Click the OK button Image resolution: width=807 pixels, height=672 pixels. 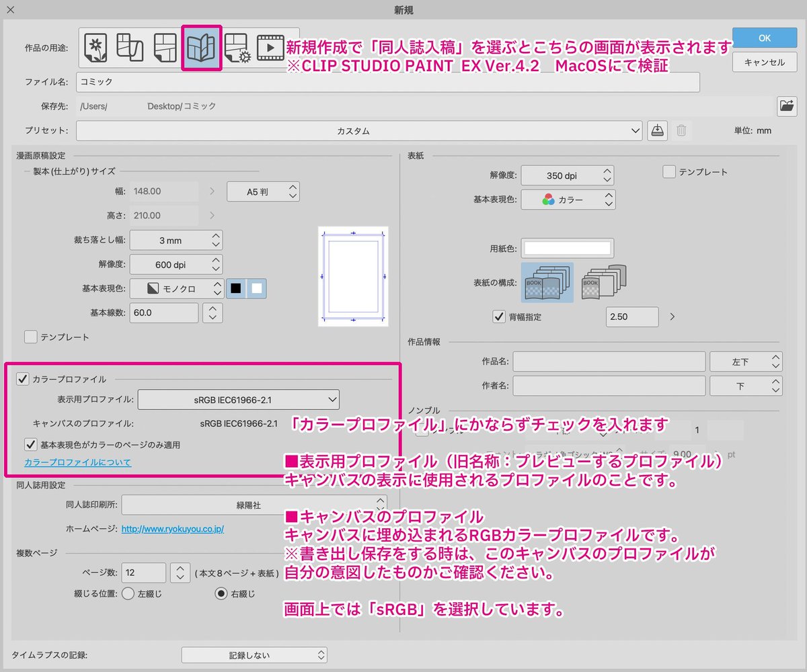pos(764,38)
